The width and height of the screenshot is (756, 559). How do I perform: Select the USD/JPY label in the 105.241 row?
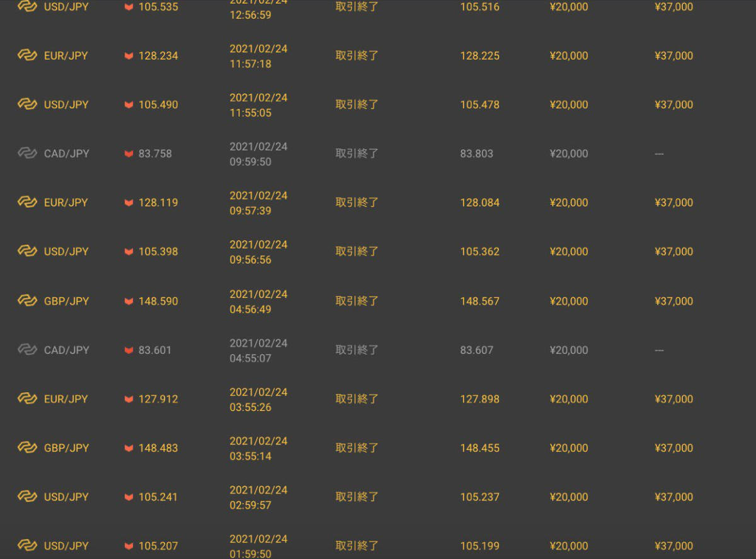click(x=66, y=497)
